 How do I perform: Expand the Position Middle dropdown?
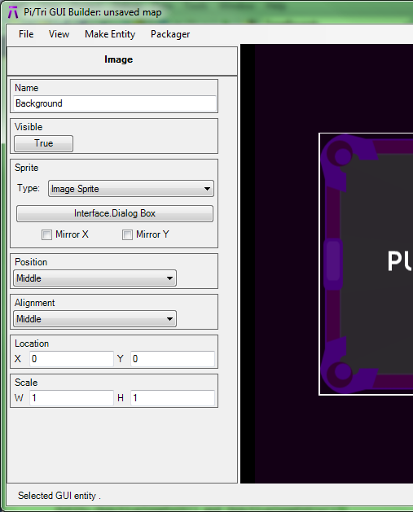coord(95,278)
